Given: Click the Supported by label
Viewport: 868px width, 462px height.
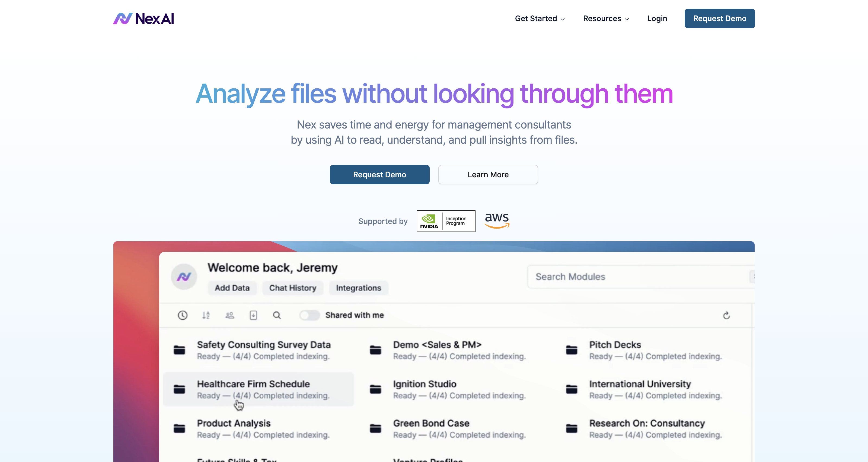Looking at the screenshot, I should click(x=383, y=221).
